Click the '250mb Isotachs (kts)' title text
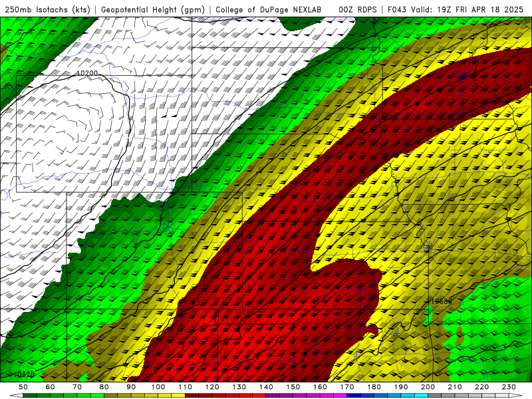This screenshot has height=399, width=532. point(47,9)
